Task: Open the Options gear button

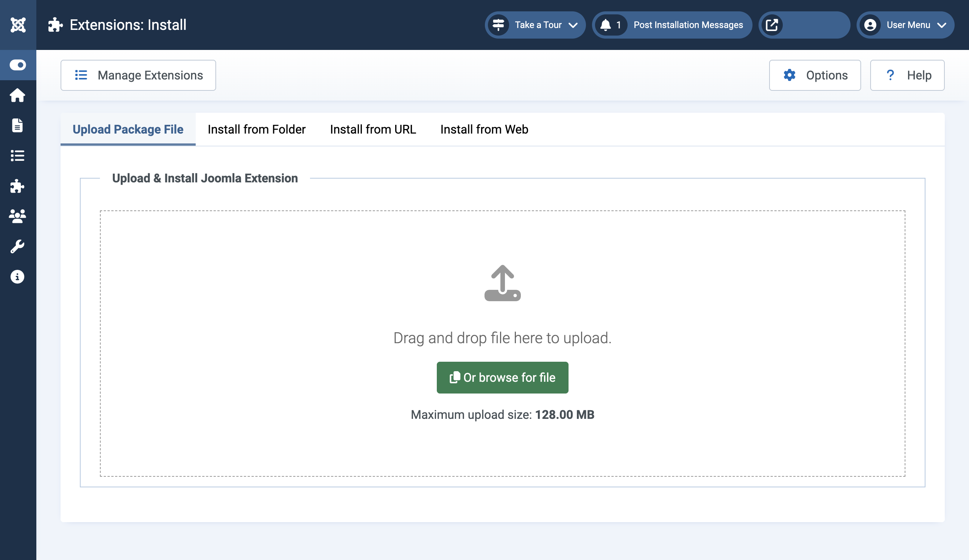Action: (815, 75)
